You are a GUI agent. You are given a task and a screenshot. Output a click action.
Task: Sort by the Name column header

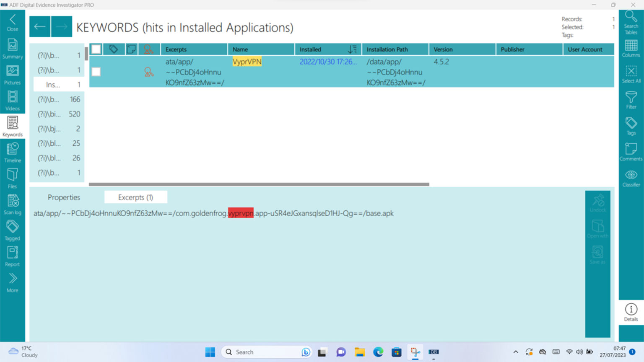(261, 49)
